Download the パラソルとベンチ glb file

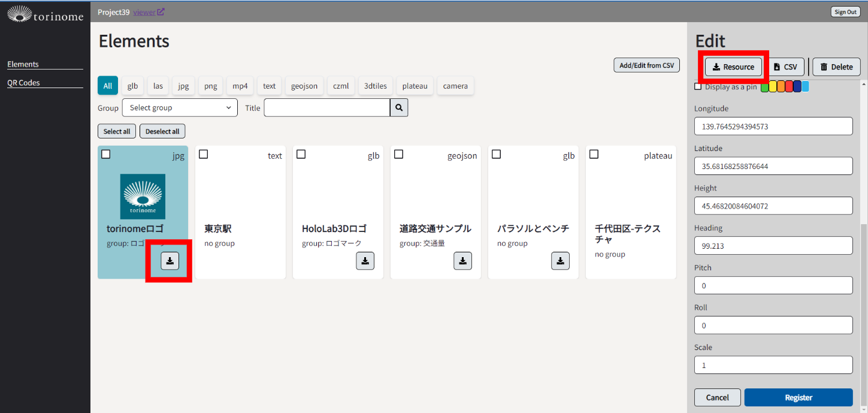pyautogui.click(x=560, y=261)
